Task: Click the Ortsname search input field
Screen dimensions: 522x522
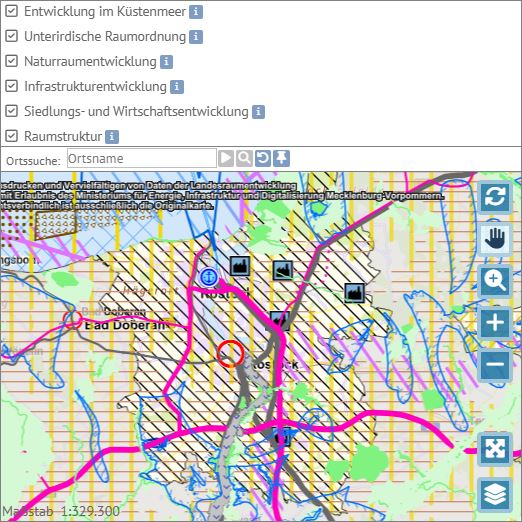Action: pos(142,158)
